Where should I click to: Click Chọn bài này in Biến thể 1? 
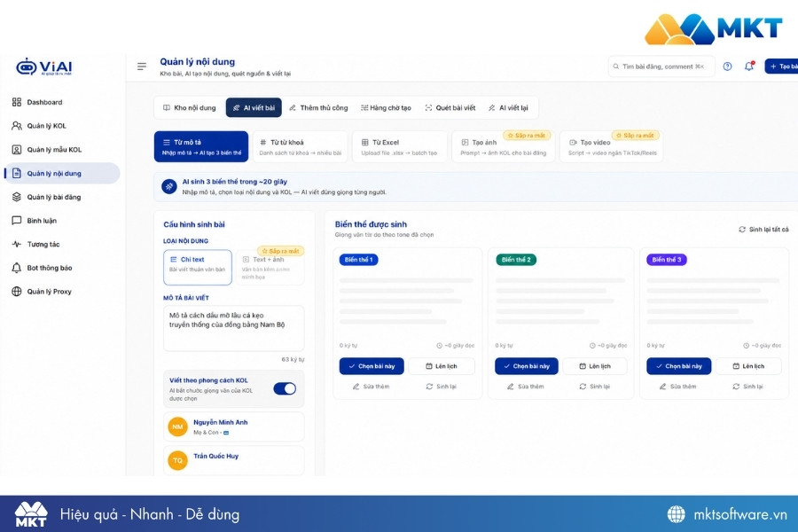[372, 366]
